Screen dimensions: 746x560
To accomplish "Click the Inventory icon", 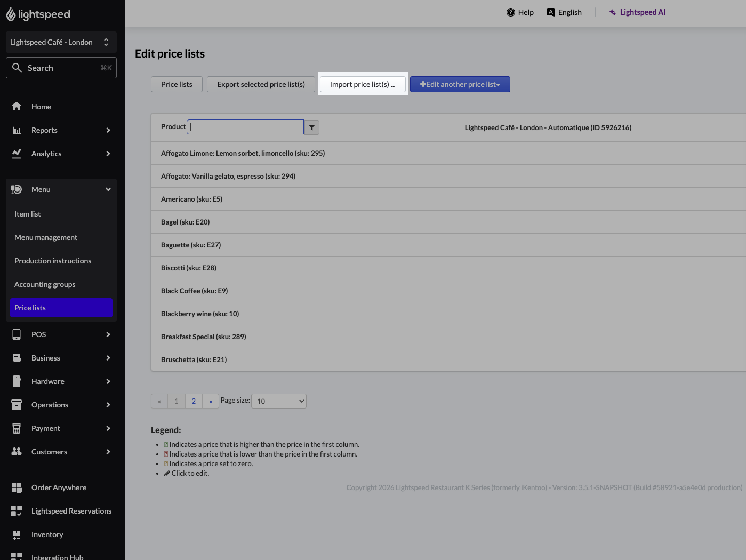I will (17, 534).
